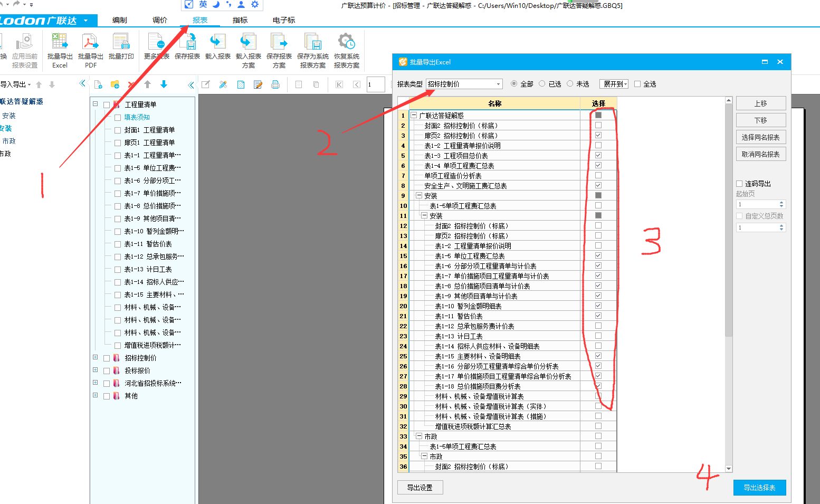Click the blue move-down arrow in tree toolbar
This screenshot has height=504, width=820.
click(164, 84)
